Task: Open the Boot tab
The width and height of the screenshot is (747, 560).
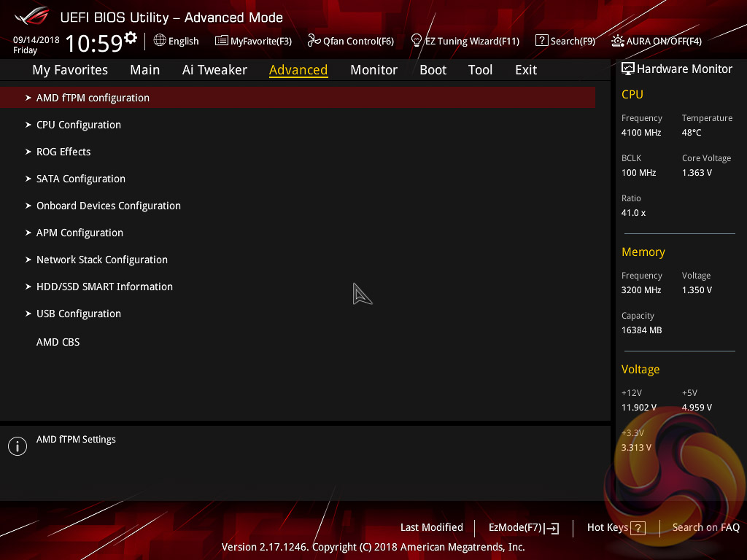Action: (433, 70)
